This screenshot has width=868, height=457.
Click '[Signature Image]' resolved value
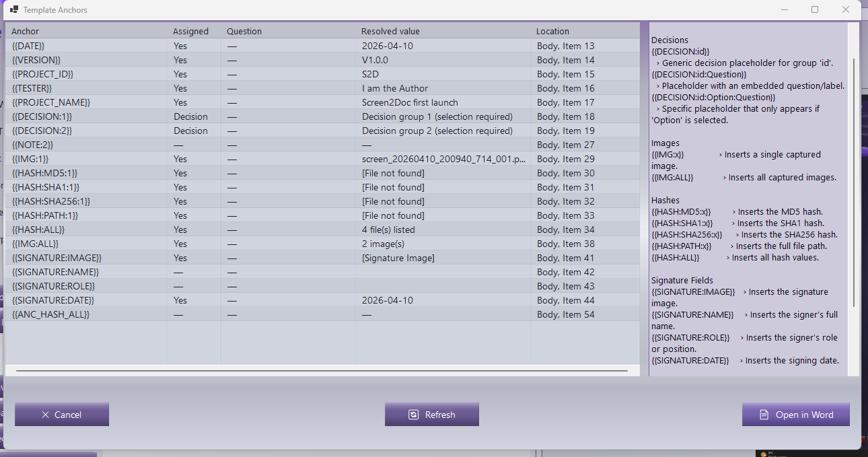[x=398, y=258]
